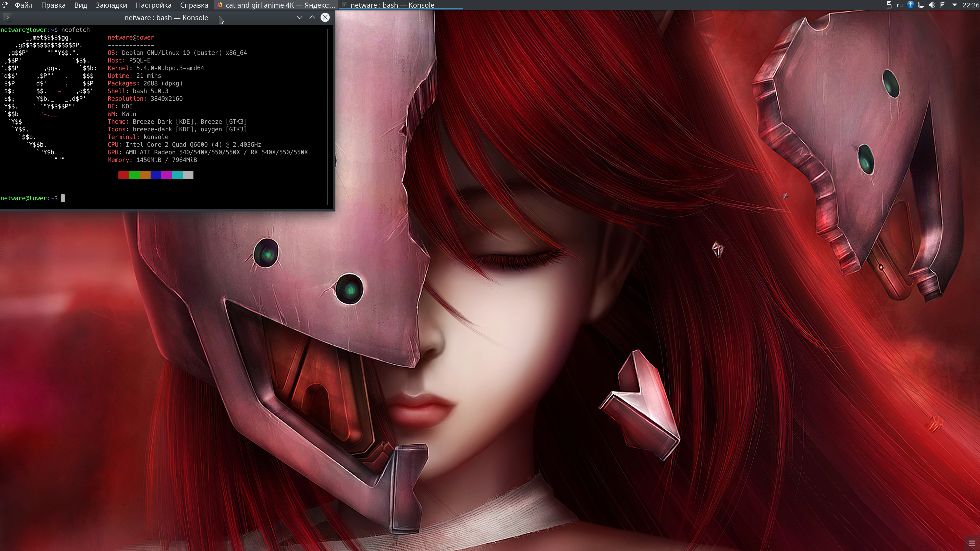Switch to the cat and girl anime 4K browser task
Image resolution: width=980 pixels, height=551 pixels.
[276, 5]
